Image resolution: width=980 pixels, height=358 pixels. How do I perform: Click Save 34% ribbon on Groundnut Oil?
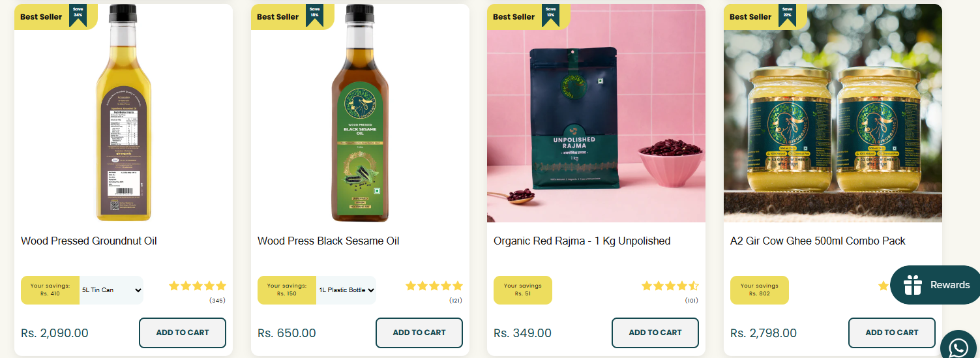[78, 14]
